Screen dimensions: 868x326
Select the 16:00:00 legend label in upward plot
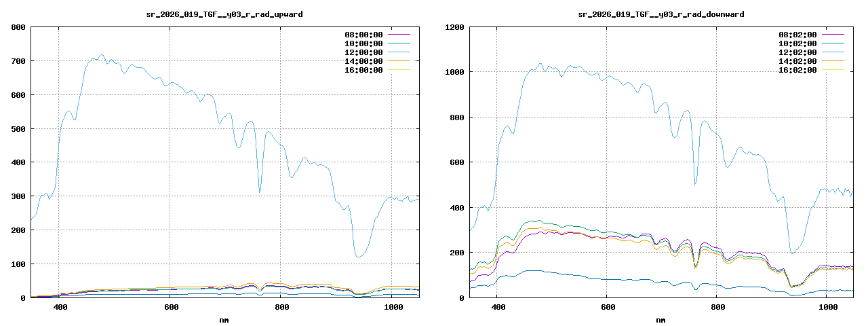pyautogui.click(x=364, y=70)
